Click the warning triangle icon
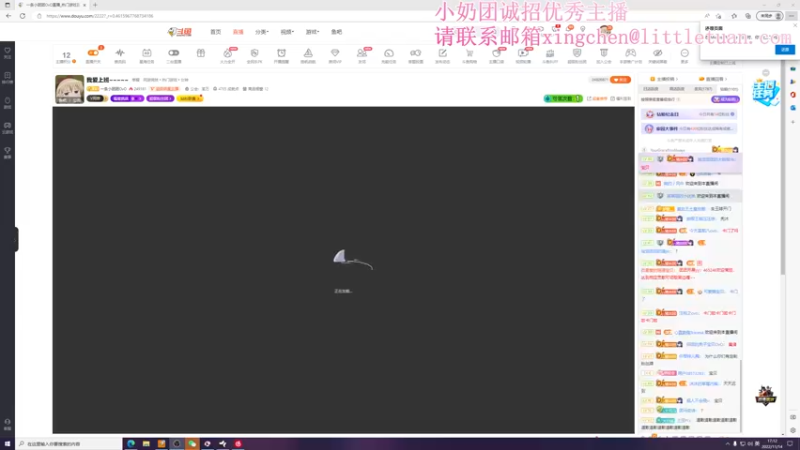Screen dimensions: 800x450 pyautogui.click(x=308, y=53)
